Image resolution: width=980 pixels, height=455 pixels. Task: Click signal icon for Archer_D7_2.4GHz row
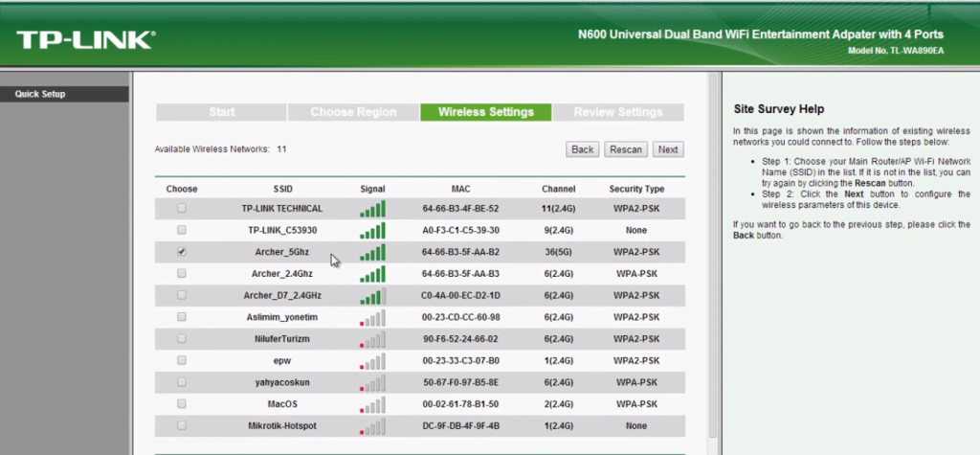click(x=372, y=295)
